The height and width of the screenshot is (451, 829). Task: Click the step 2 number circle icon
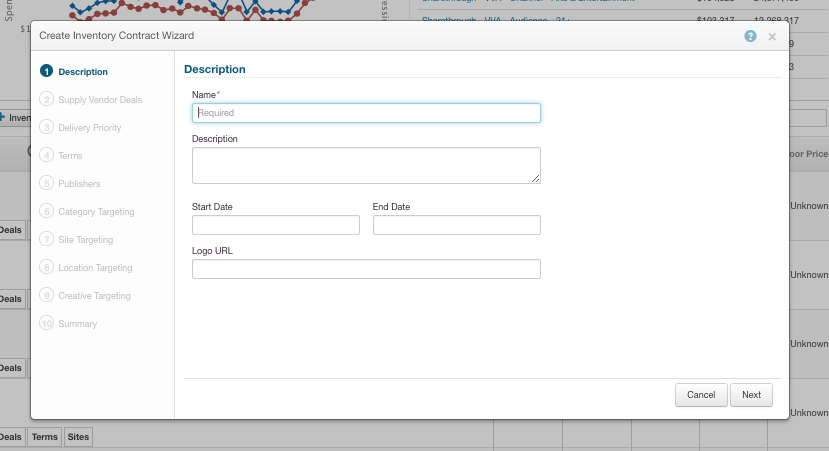[47, 99]
